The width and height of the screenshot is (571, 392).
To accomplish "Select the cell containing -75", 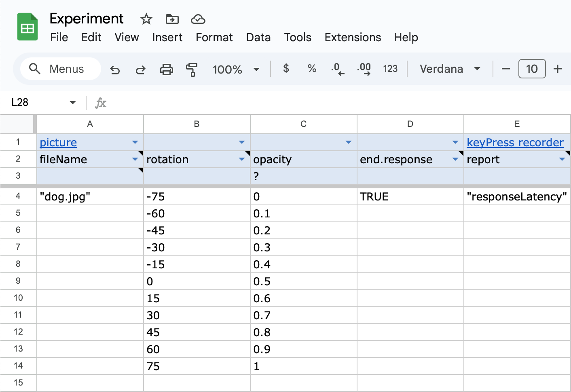I will coord(197,196).
